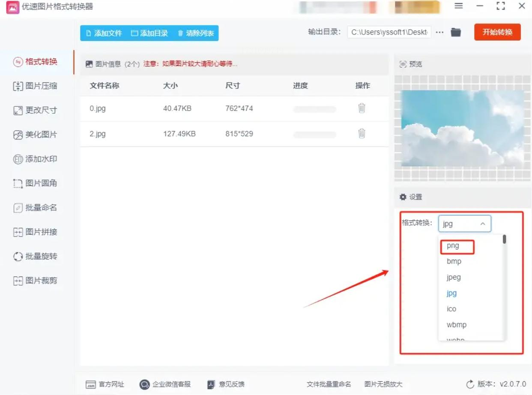Click the three-dots browse output directory button
Image resolution: width=532 pixels, height=395 pixels.
coord(440,32)
